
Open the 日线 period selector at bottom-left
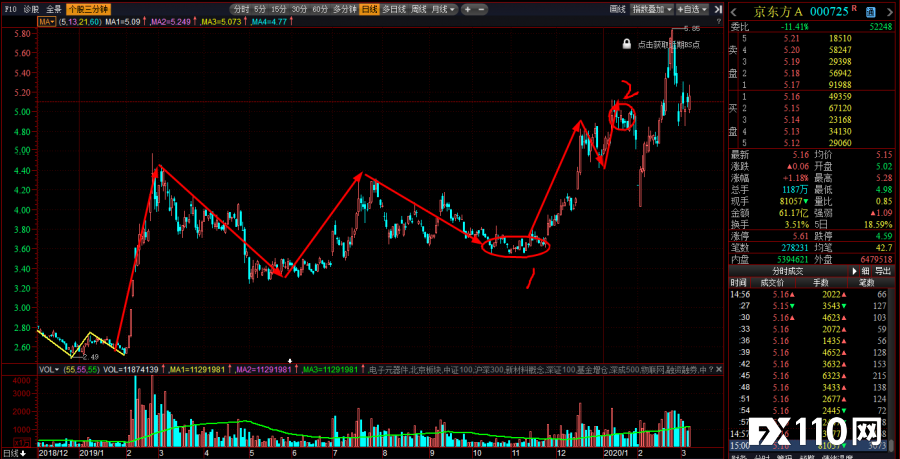14,453
